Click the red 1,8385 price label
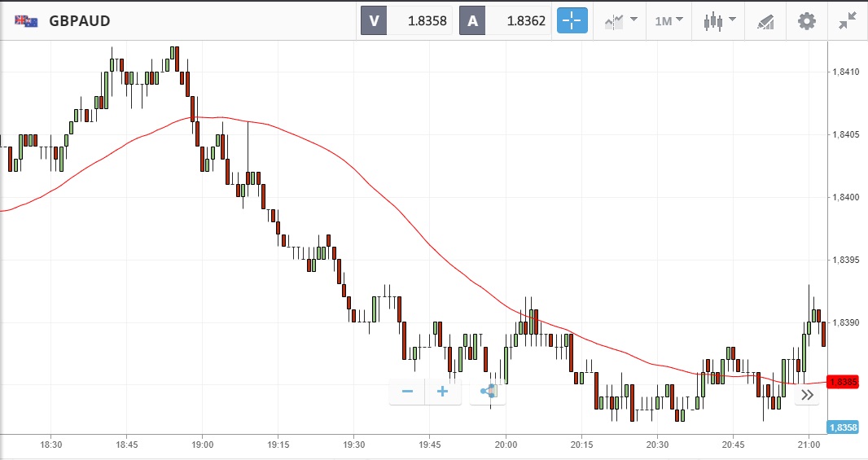The width and height of the screenshot is (868, 460). pyautogui.click(x=842, y=382)
